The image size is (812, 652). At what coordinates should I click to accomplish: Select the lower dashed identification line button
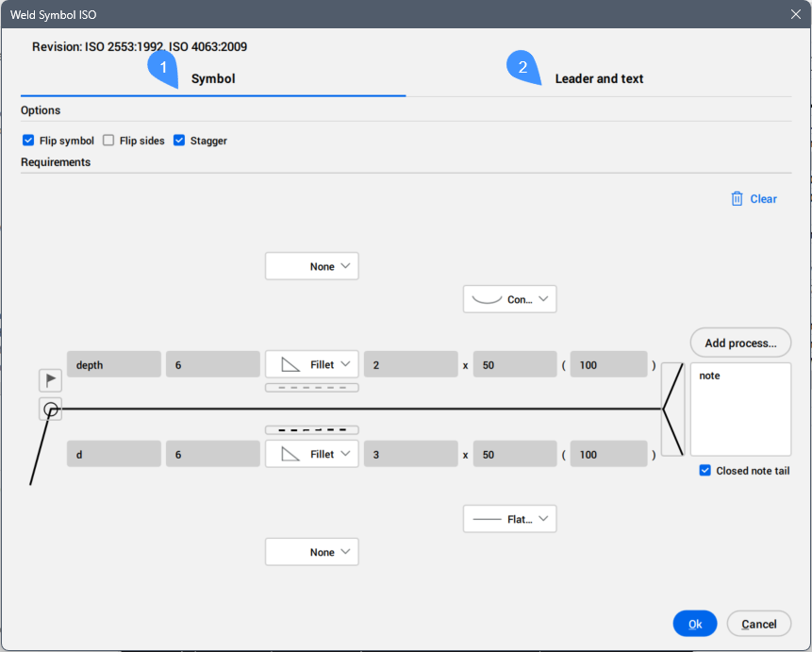coord(311,430)
